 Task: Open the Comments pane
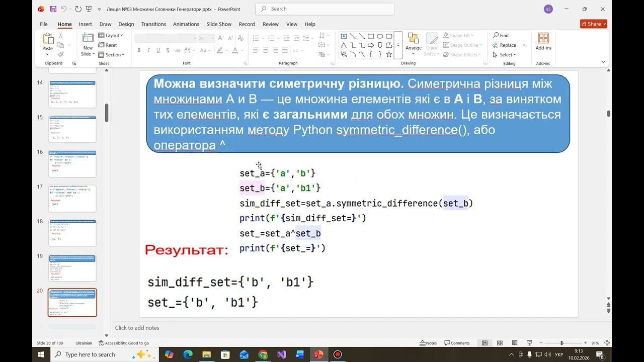point(457,343)
